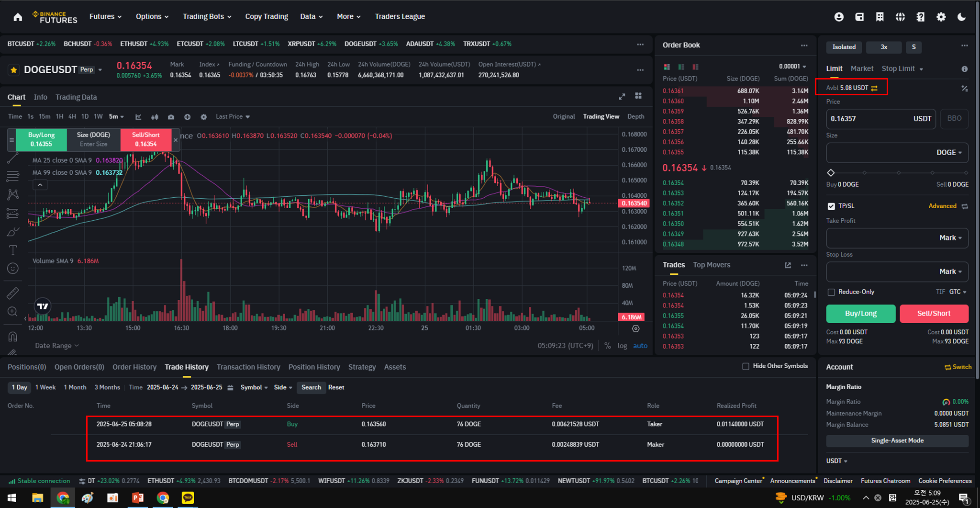Go to the home icon in top bar
This screenshot has height=508, width=980.
(x=18, y=17)
